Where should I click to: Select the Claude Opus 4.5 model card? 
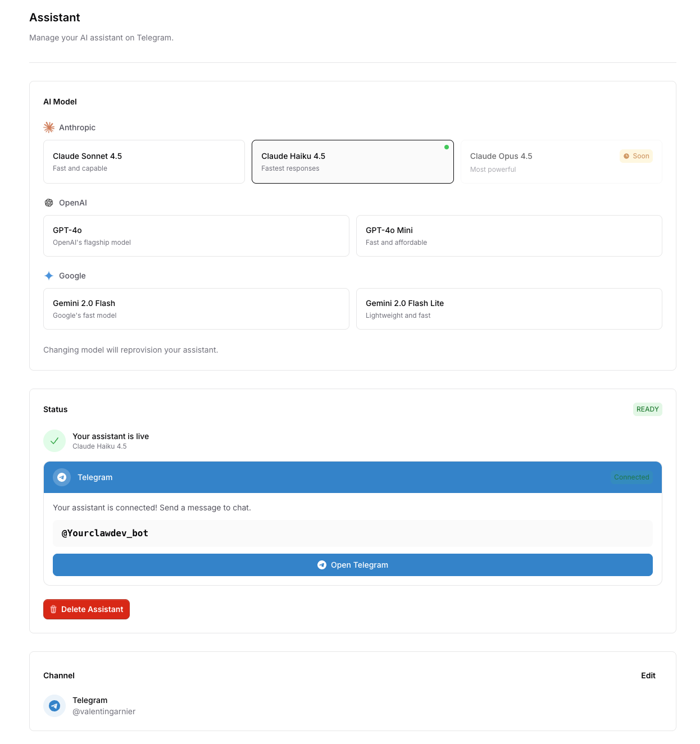pos(561,162)
